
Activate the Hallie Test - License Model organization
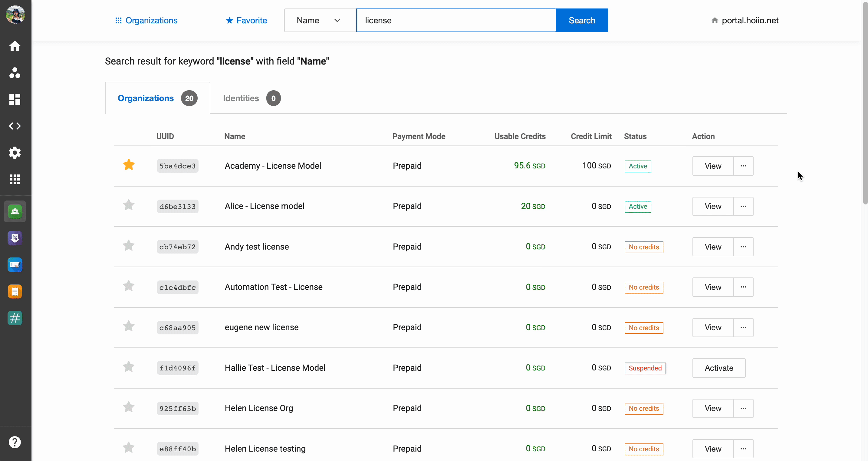click(719, 368)
